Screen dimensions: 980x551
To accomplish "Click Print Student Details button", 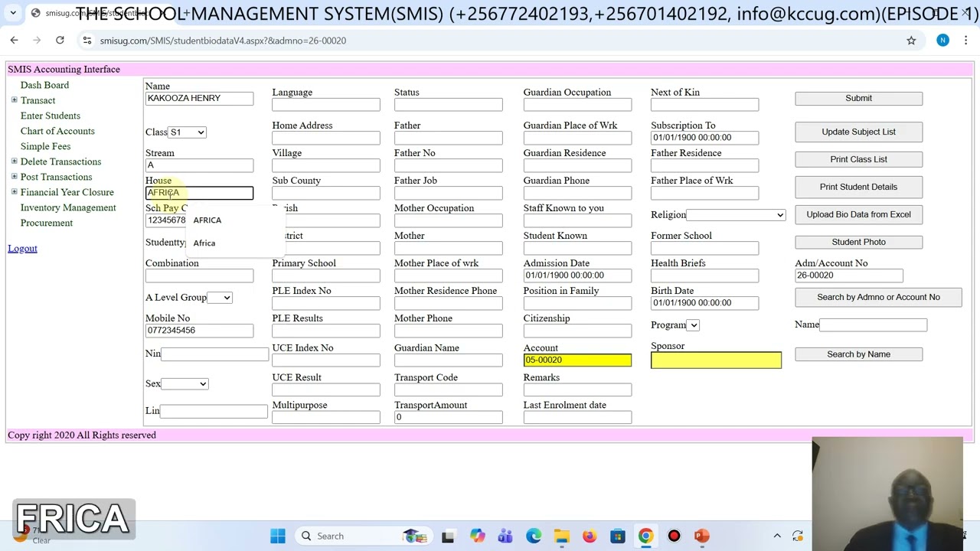I will [858, 187].
